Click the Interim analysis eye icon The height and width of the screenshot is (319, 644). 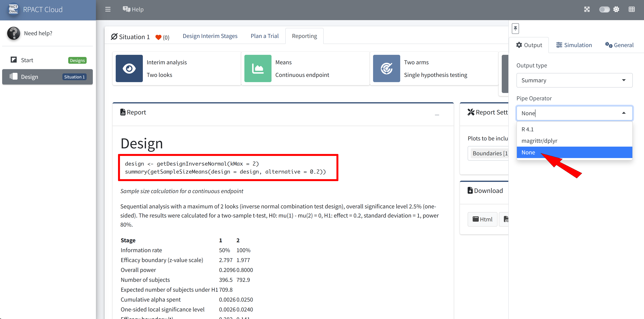(129, 68)
